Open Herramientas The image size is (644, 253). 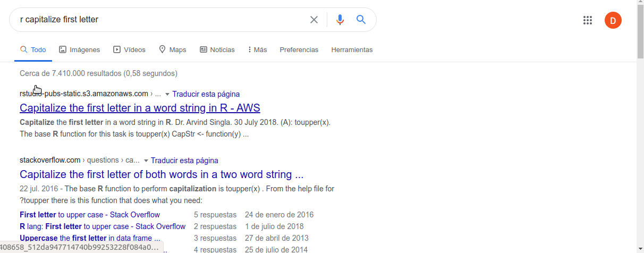[352, 49]
